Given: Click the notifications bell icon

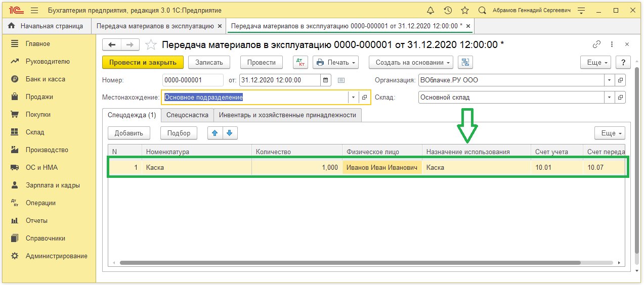Looking at the screenshot, I should (x=431, y=10).
